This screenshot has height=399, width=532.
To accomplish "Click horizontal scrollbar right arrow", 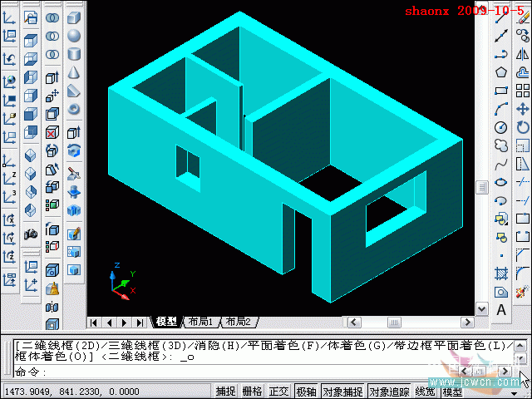I will [x=467, y=322].
